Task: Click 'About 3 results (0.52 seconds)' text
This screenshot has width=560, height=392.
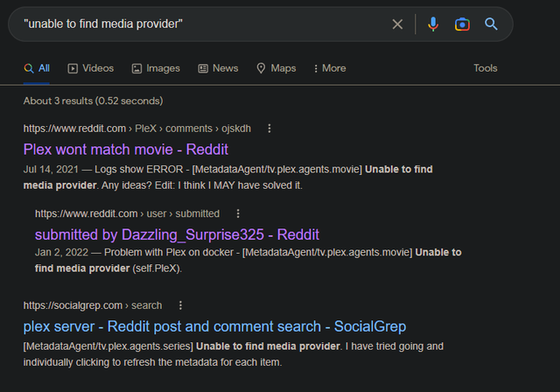Action: point(94,101)
